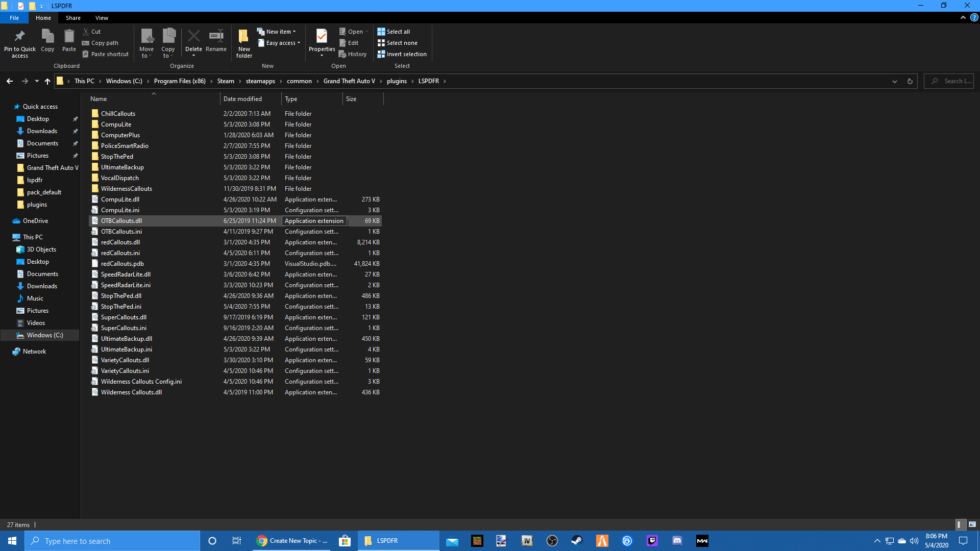Screen dimensions: 980x551
Task: Refresh the current folder view
Action: point(910,81)
